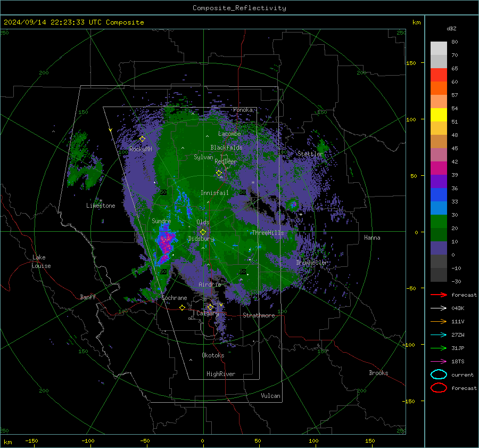Click the '2024/09/14 22:23:33 UTC Composite' timestamp

(x=74, y=22)
